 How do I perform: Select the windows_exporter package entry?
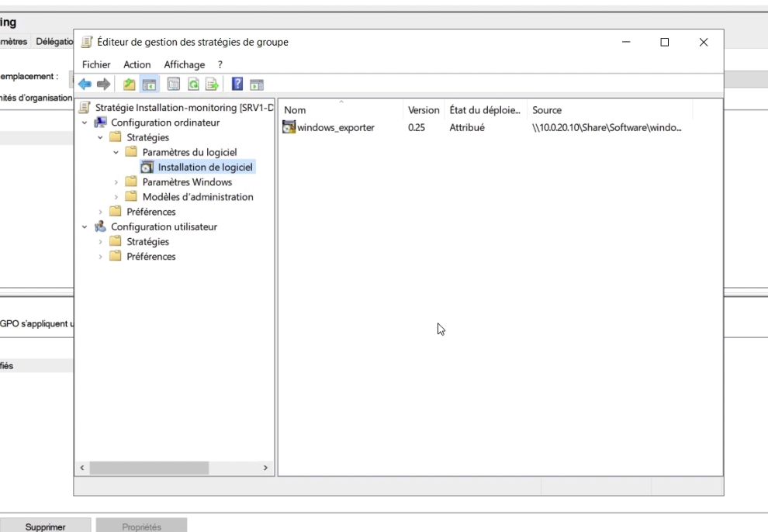click(335, 127)
